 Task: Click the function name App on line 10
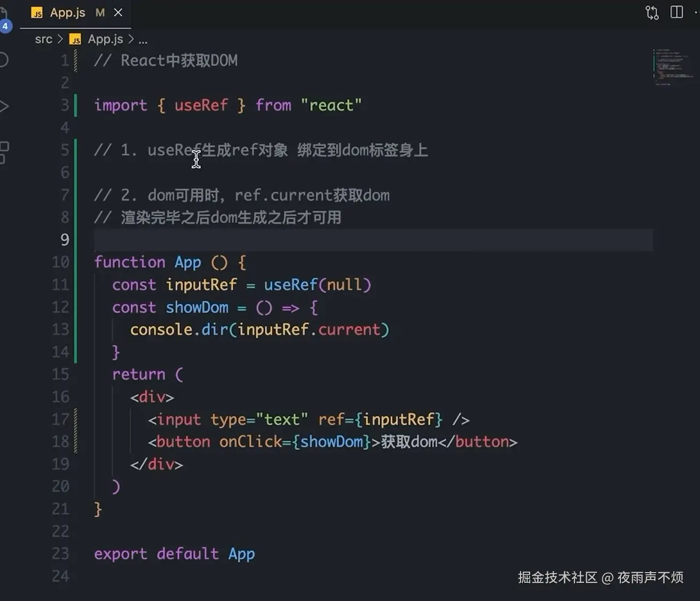coord(187,262)
